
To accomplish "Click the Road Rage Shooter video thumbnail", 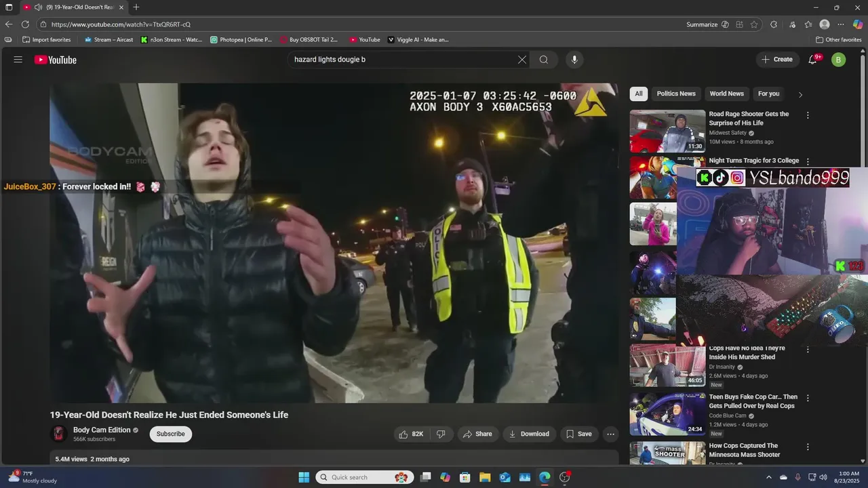I will [x=667, y=131].
